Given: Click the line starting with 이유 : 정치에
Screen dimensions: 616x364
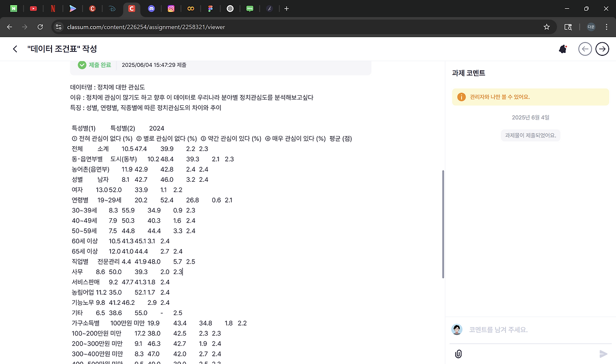Looking at the screenshot, I should pos(192,97).
